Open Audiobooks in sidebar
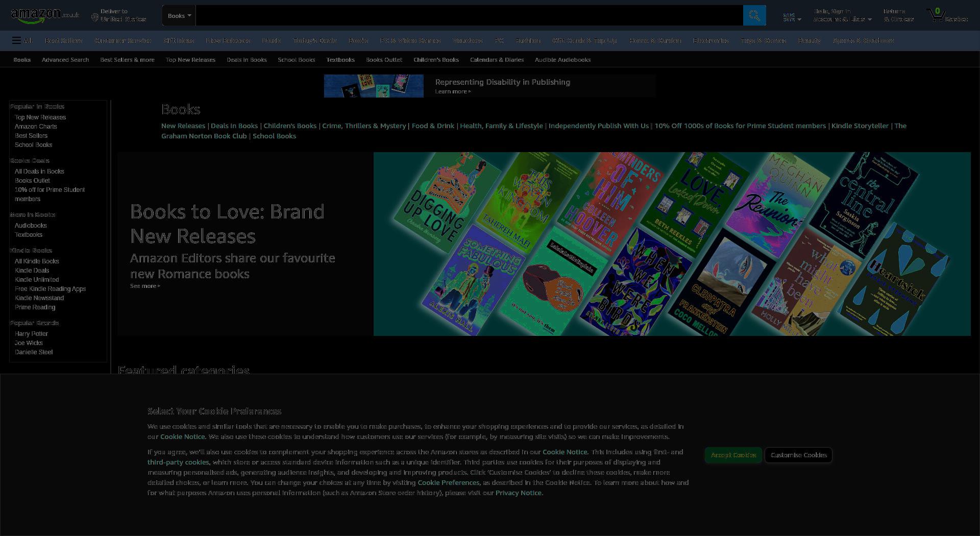The width and height of the screenshot is (980, 536). pyautogui.click(x=31, y=226)
